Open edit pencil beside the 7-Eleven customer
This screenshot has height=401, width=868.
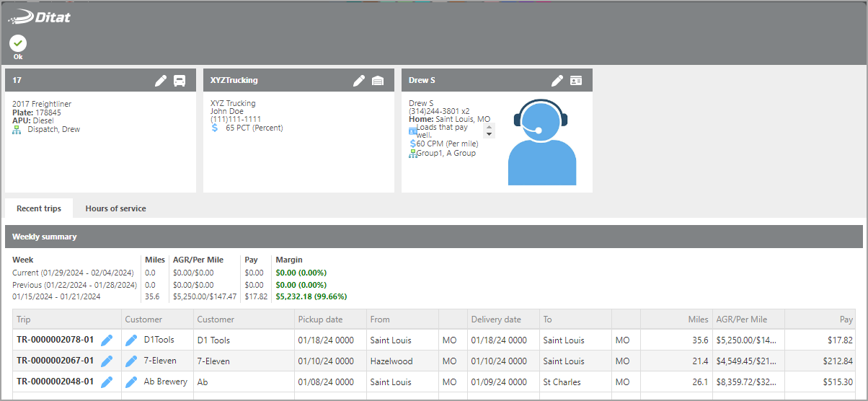point(131,361)
